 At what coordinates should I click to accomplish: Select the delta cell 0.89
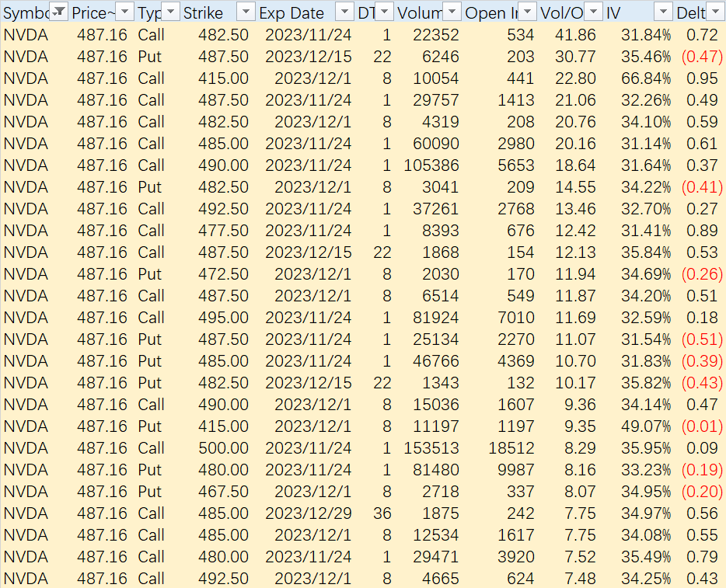coord(703,231)
